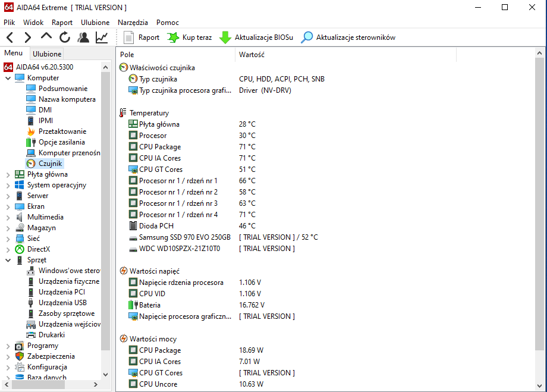The height and width of the screenshot is (392, 547).
Task: Click right arrow of tree horizontal scrollbar
Action: click(96, 385)
